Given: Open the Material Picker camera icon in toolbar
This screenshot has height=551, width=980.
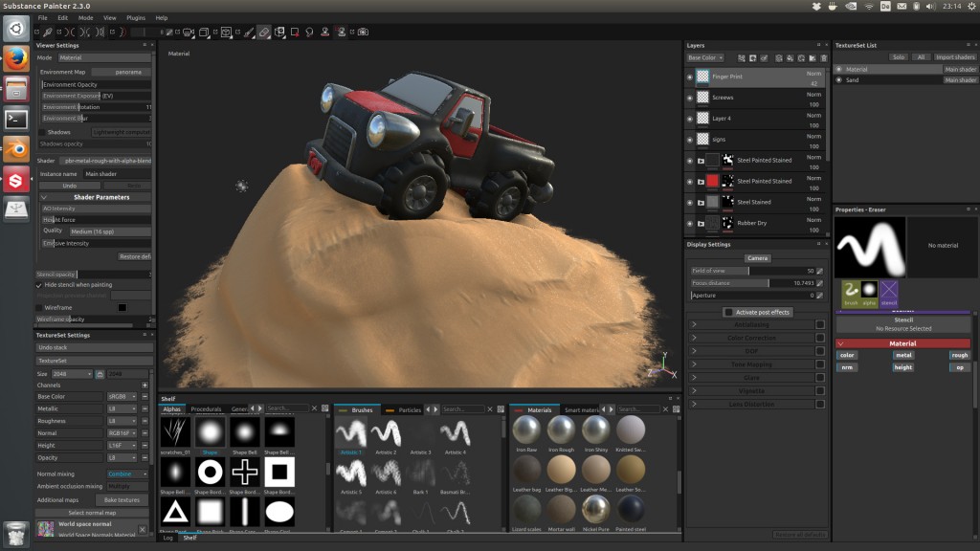Looking at the screenshot, I should [364, 32].
